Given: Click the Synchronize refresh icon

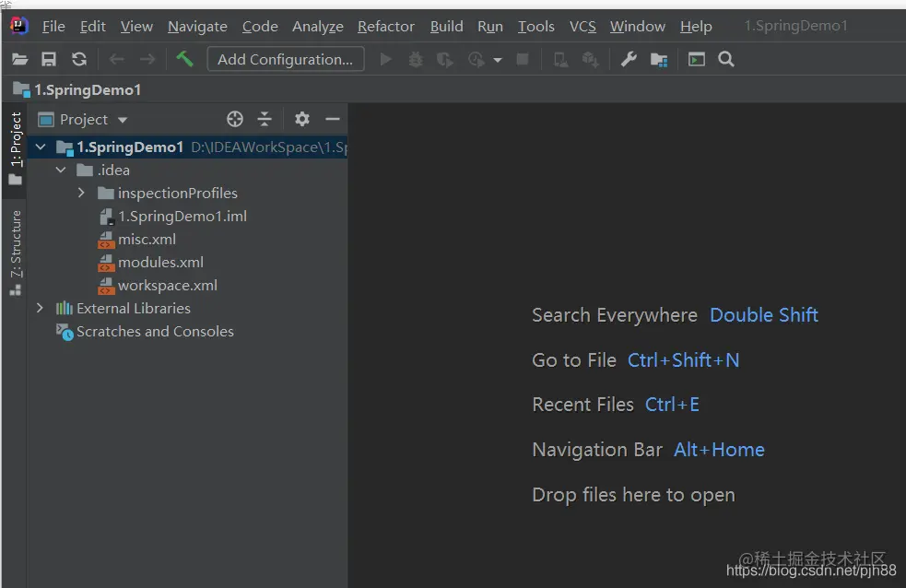Looking at the screenshot, I should [x=79, y=59].
